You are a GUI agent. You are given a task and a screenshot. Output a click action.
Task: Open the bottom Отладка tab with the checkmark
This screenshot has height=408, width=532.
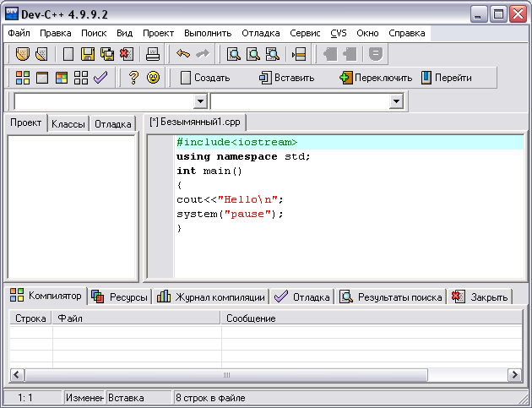click(x=301, y=297)
